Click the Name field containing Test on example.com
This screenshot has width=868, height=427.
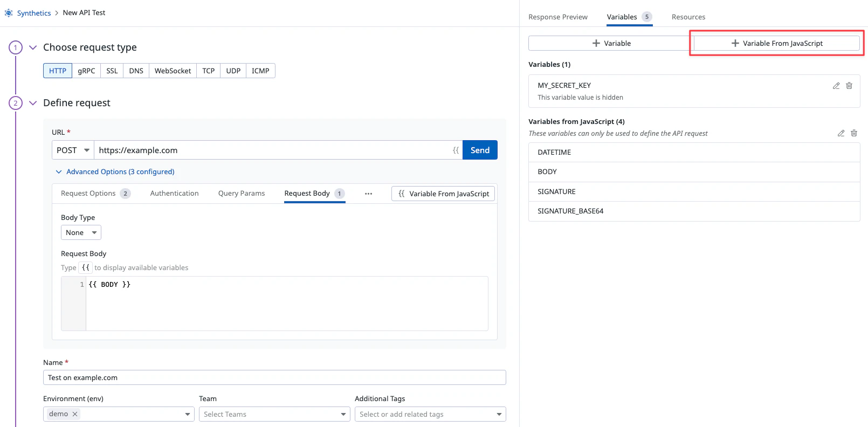coord(274,377)
